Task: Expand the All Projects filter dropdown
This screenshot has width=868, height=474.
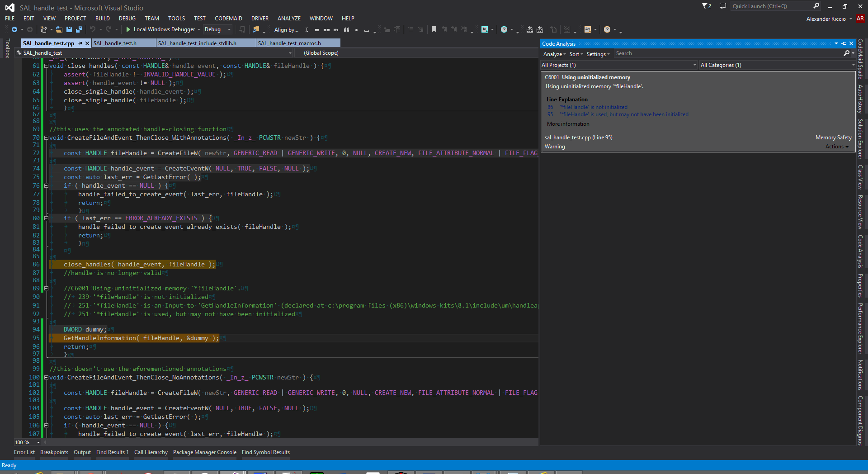Action: tap(694, 65)
